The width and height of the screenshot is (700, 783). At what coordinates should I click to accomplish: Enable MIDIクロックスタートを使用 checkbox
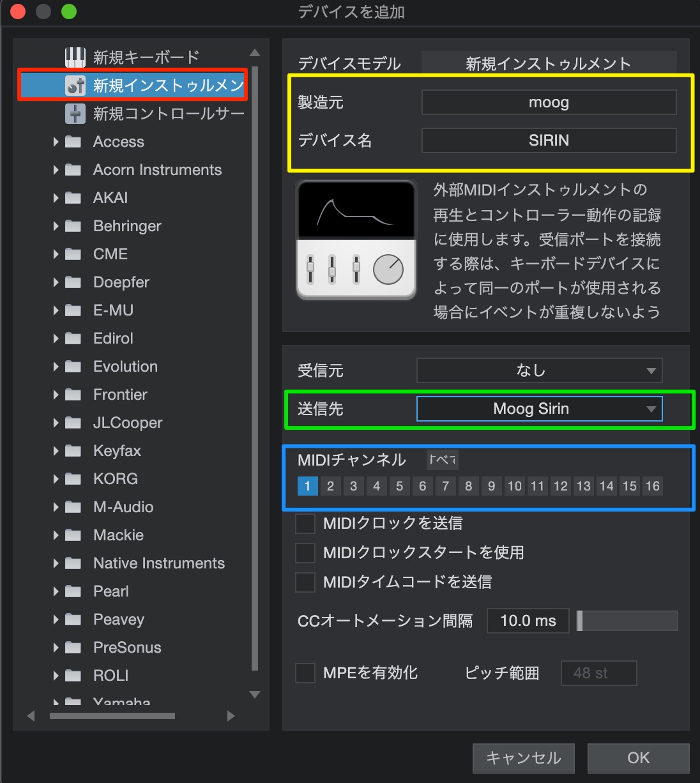[x=305, y=552]
